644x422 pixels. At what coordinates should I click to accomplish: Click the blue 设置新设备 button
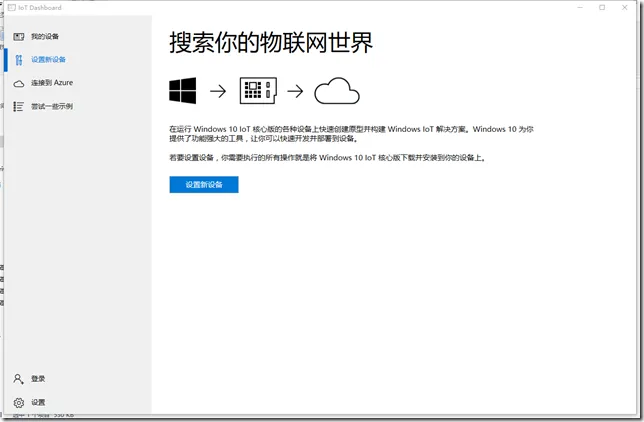click(x=204, y=184)
